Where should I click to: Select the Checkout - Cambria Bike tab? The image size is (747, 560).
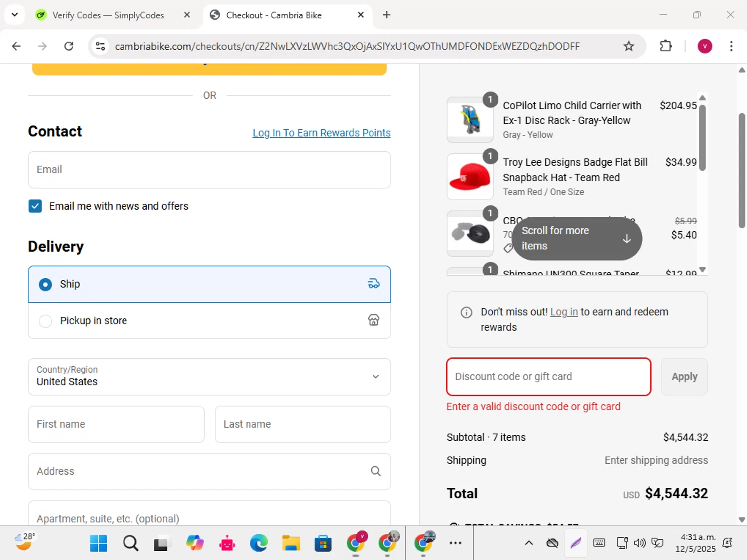click(x=274, y=15)
